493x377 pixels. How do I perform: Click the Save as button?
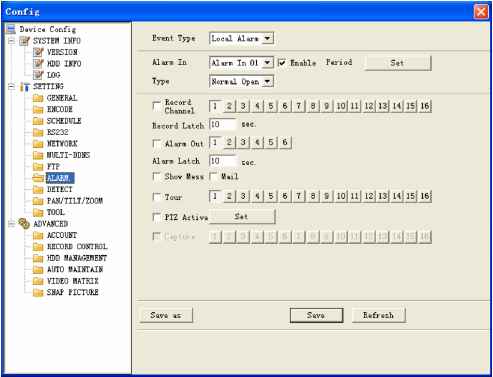tap(166, 315)
